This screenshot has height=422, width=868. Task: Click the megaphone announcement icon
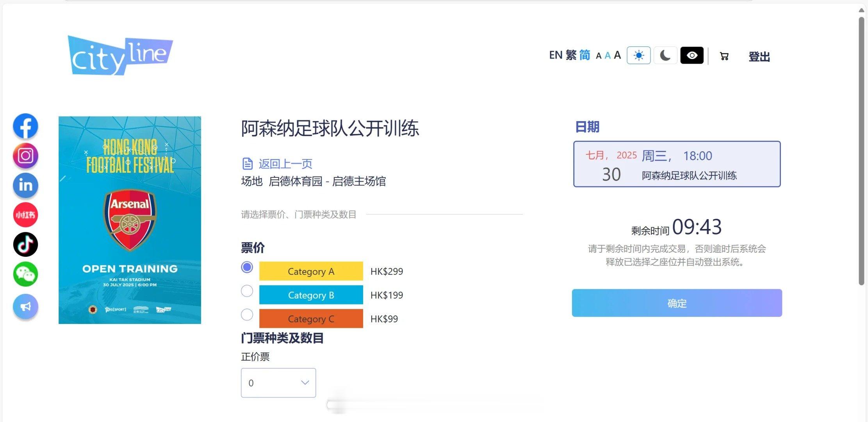click(25, 307)
